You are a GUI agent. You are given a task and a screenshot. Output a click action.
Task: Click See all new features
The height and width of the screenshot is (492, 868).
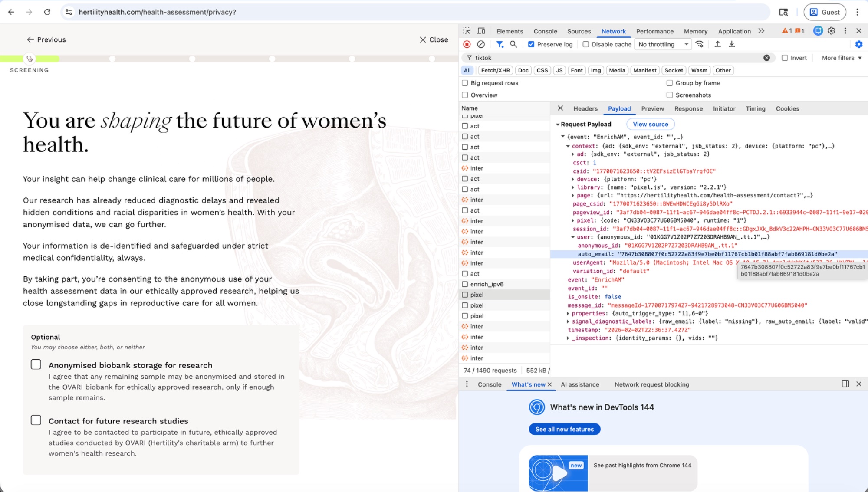[x=564, y=429]
